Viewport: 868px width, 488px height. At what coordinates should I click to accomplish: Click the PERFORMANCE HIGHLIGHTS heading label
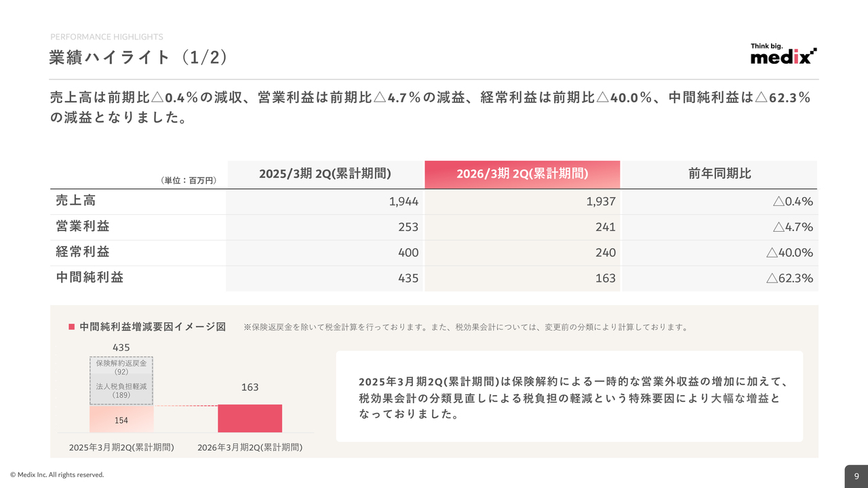(106, 37)
